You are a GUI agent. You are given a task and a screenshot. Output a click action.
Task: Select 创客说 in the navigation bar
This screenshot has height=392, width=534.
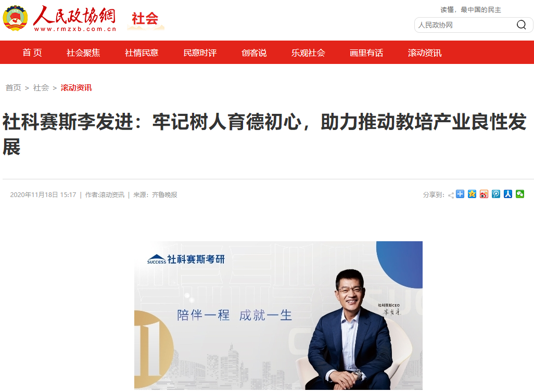tap(254, 53)
